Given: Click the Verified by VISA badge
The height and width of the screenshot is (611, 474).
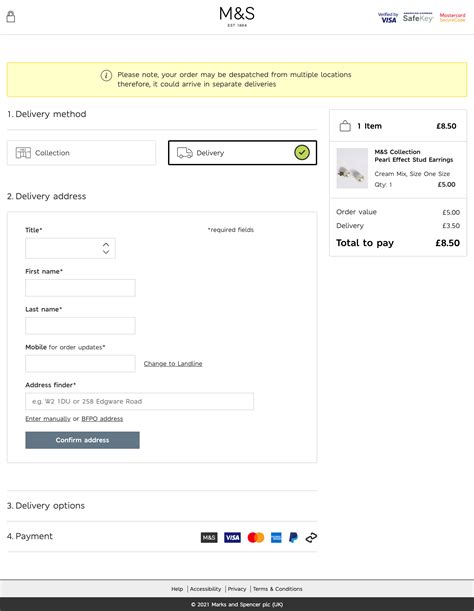Looking at the screenshot, I should tap(388, 18).
